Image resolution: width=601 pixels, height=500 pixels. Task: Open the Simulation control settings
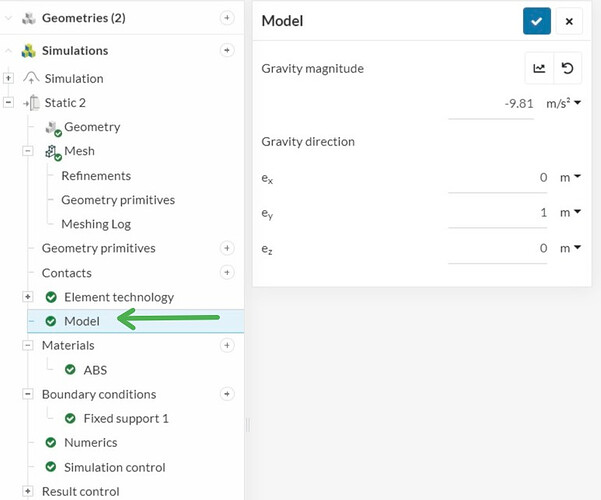(x=114, y=467)
